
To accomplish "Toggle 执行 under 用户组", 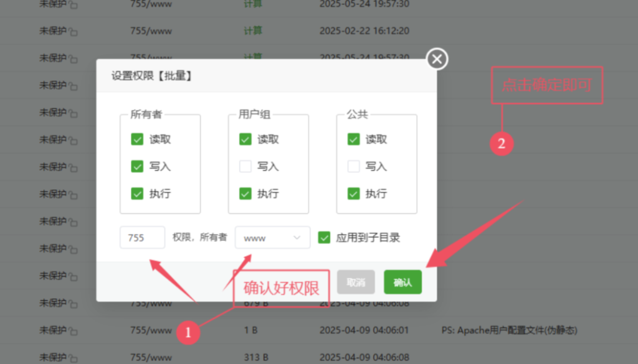I will [245, 194].
